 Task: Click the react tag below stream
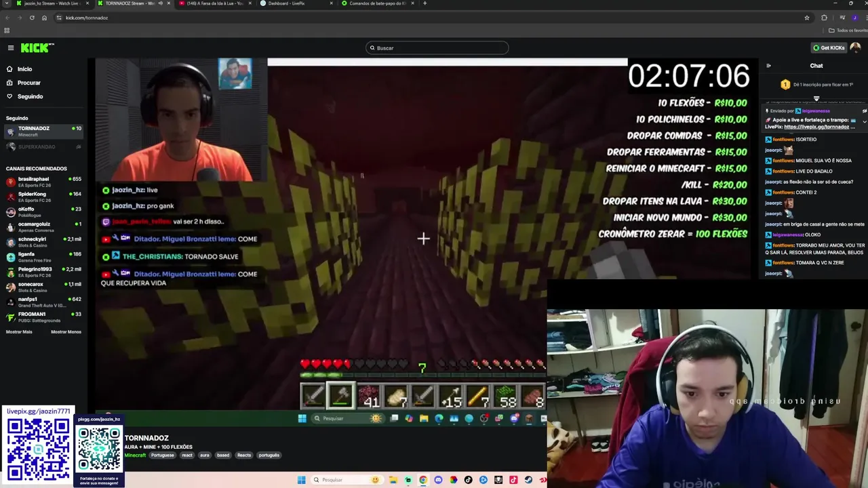click(x=187, y=455)
